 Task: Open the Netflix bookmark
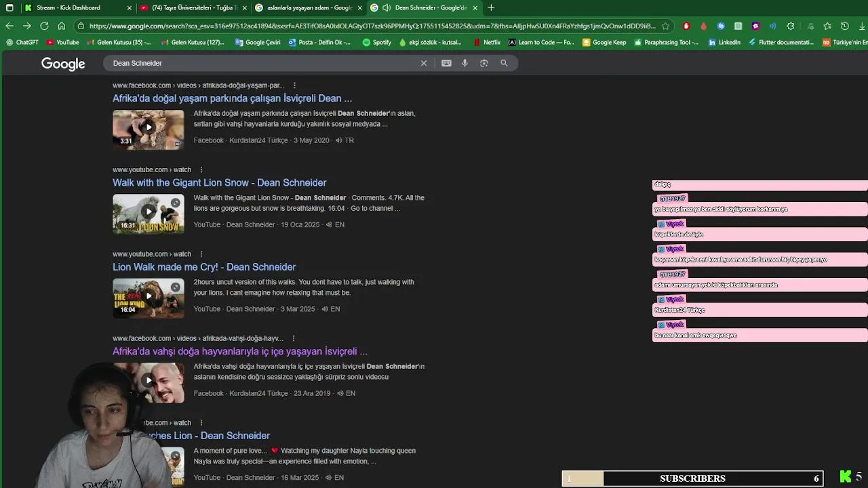point(487,42)
